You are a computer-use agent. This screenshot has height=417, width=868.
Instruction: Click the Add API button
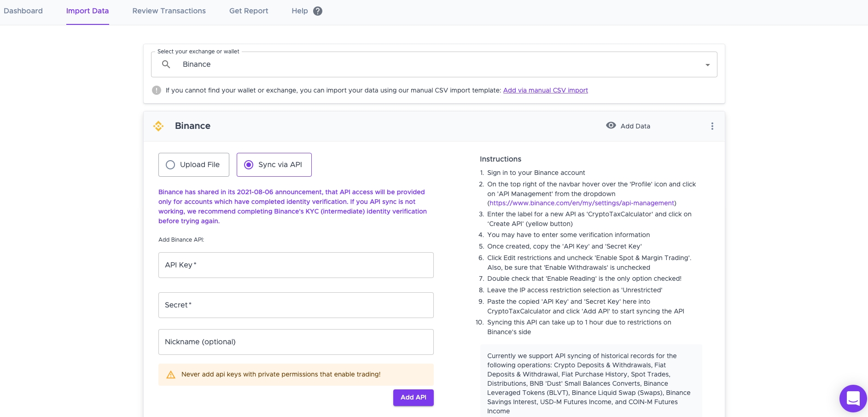coord(414,398)
